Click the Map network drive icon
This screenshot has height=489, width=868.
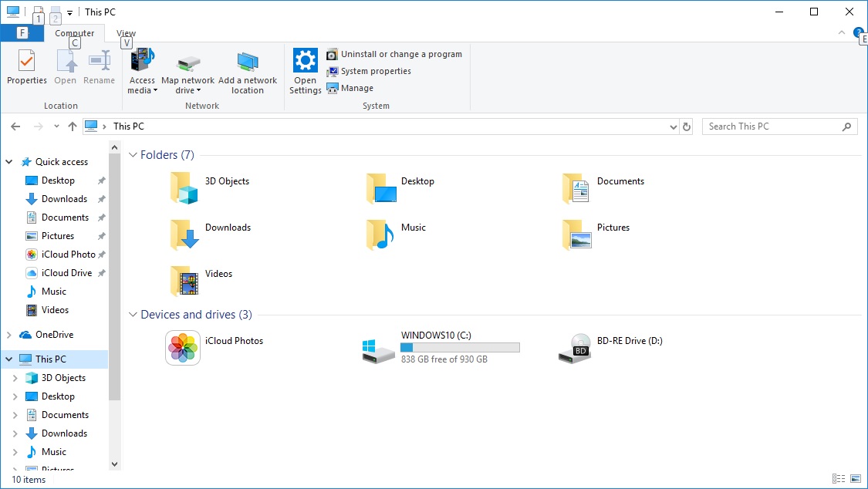187,62
